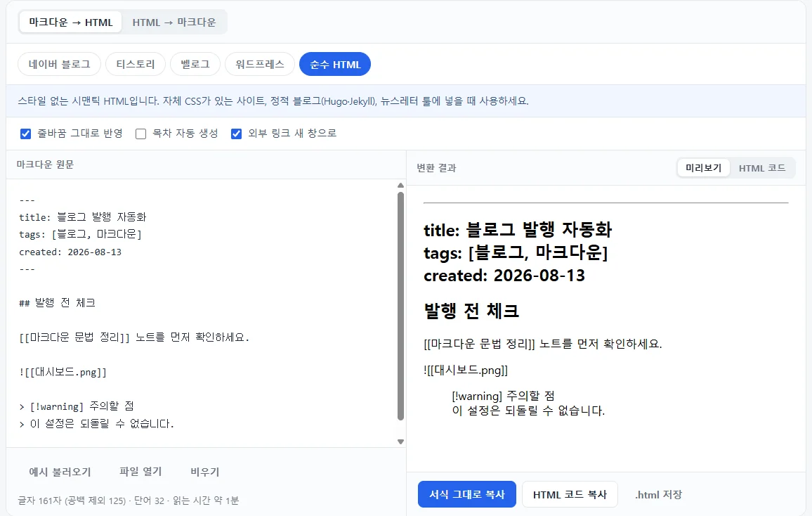The width and height of the screenshot is (812, 516).
Task: Save output with .html 저장
Action: tap(658, 494)
